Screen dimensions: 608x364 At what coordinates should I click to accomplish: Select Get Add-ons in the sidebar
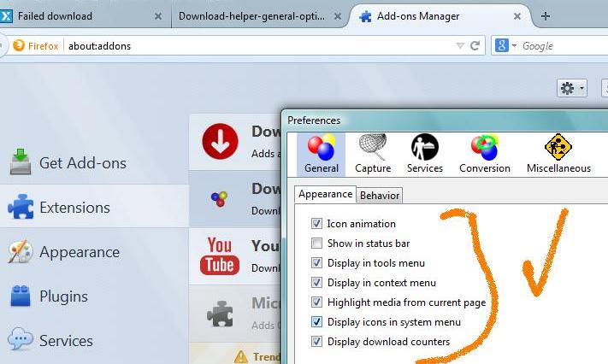tap(94, 163)
